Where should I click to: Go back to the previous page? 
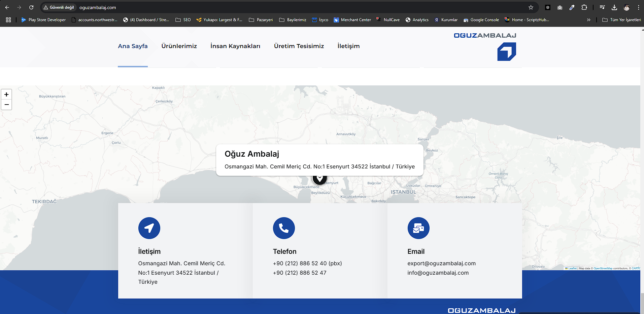(x=7, y=7)
